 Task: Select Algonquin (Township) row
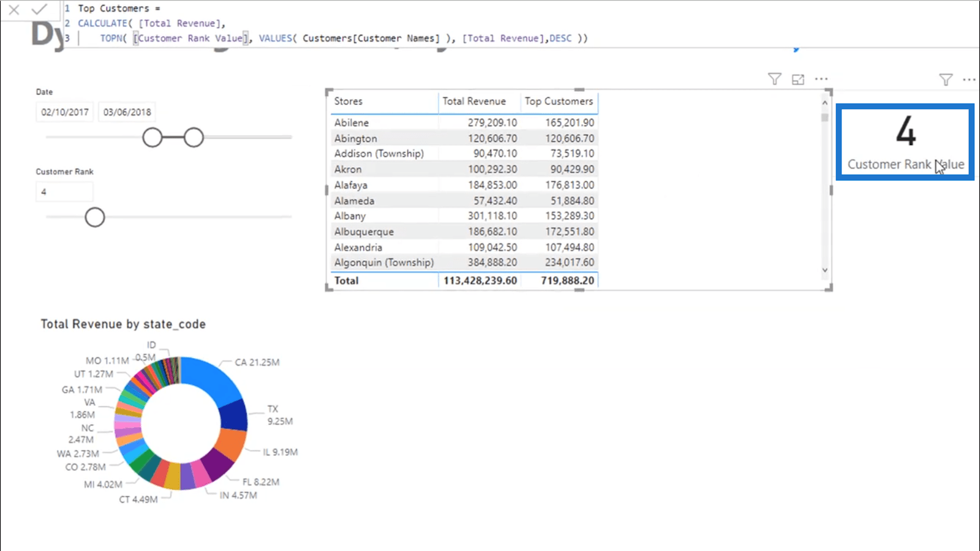(x=464, y=263)
